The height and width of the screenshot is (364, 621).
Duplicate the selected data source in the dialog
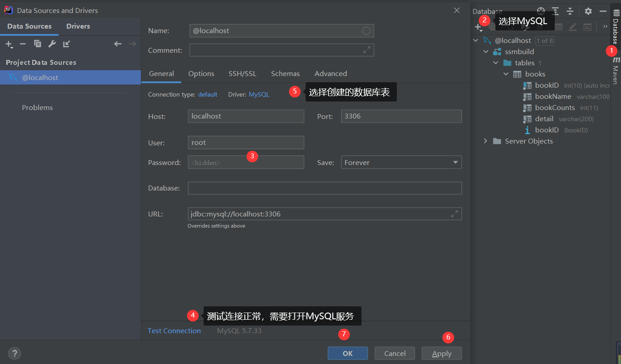(x=38, y=44)
